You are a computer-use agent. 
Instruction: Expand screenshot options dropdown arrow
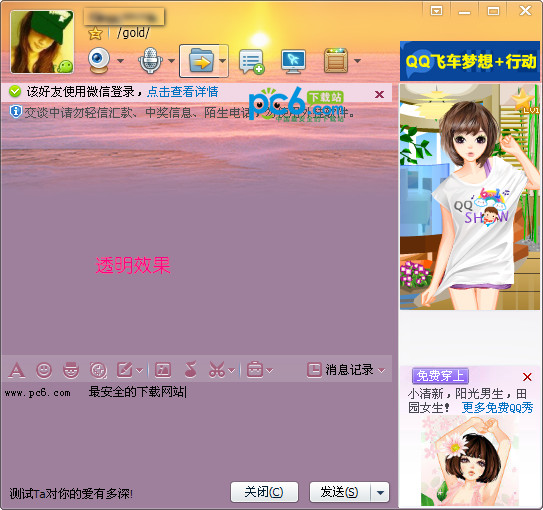(231, 371)
